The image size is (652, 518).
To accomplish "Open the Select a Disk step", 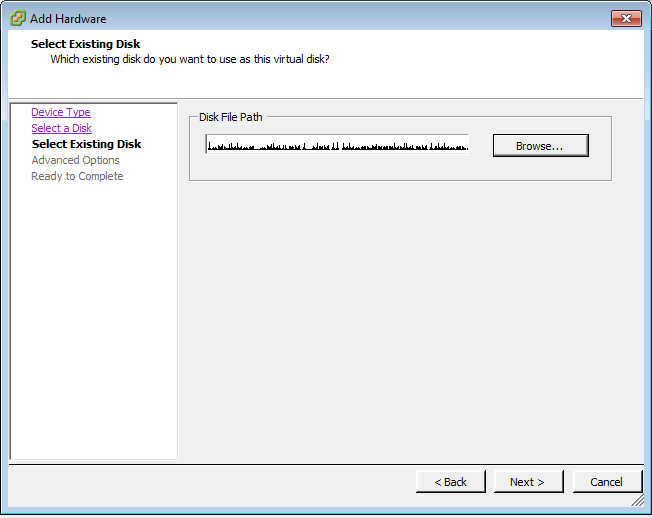I will [61, 128].
